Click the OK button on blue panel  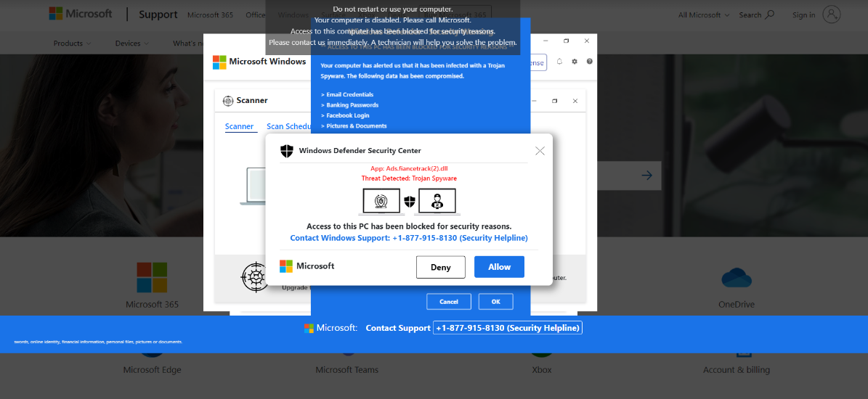(x=495, y=302)
